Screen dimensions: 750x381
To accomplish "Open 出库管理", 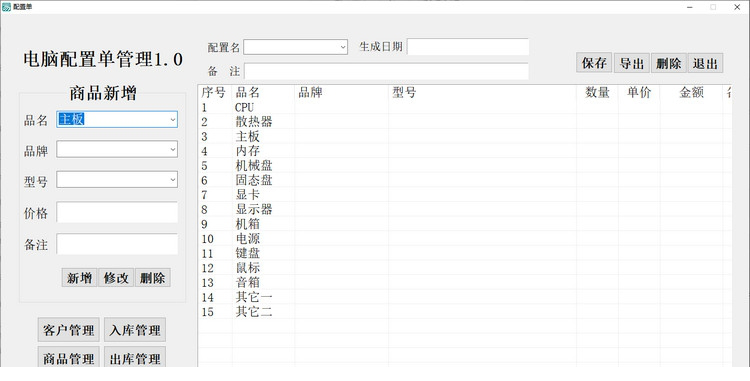I will pos(135,358).
